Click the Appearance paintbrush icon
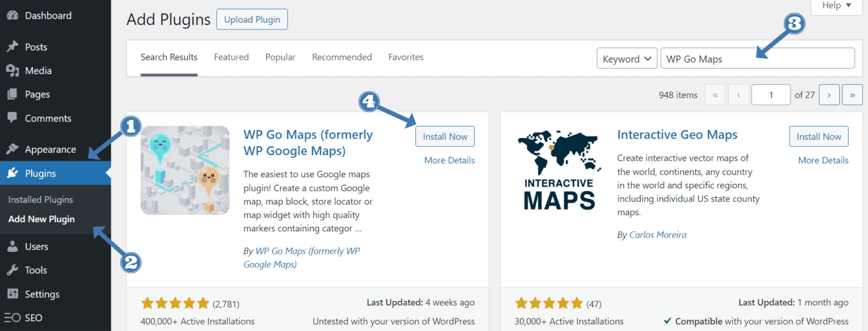The image size is (868, 331). (12, 148)
